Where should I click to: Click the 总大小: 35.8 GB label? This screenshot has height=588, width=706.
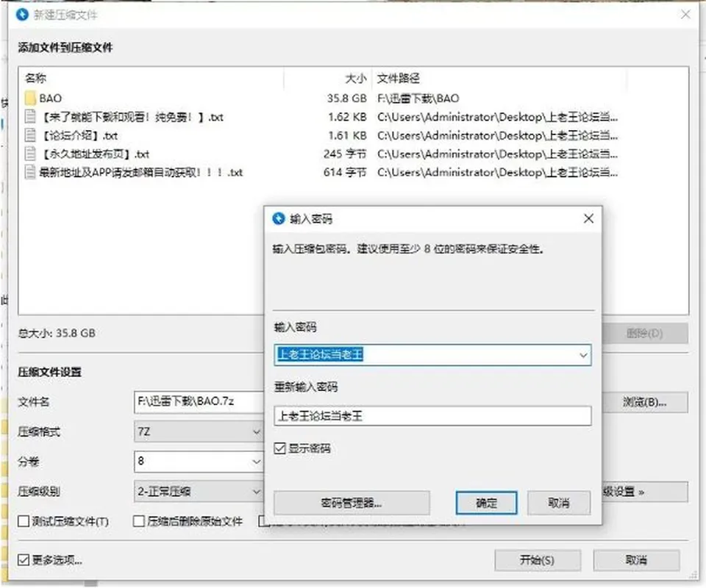57,334
